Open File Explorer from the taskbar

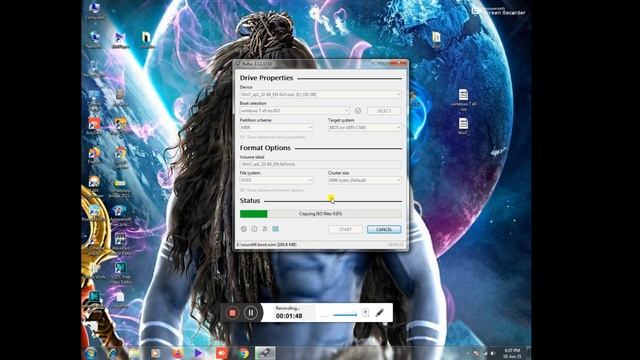tap(134, 353)
